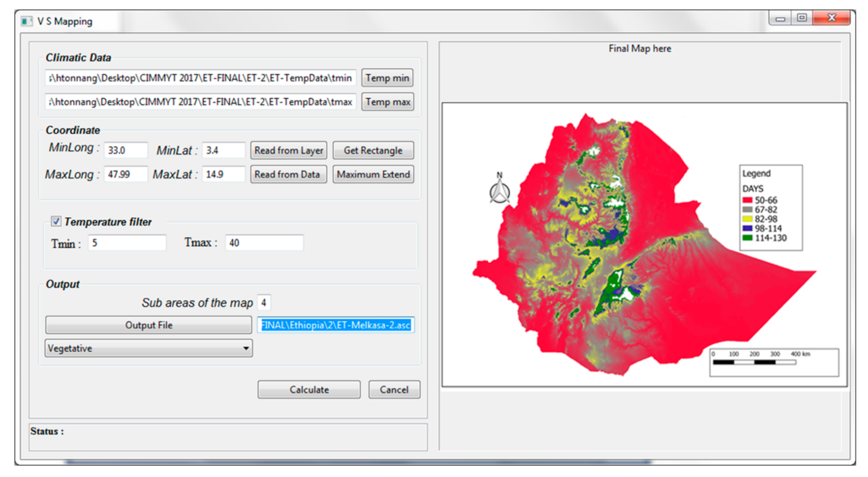This screenshot has height=477, width=868.
Task: Maximize the V S Mapping window
Action: pyautogui.click(x=802, y=18)
